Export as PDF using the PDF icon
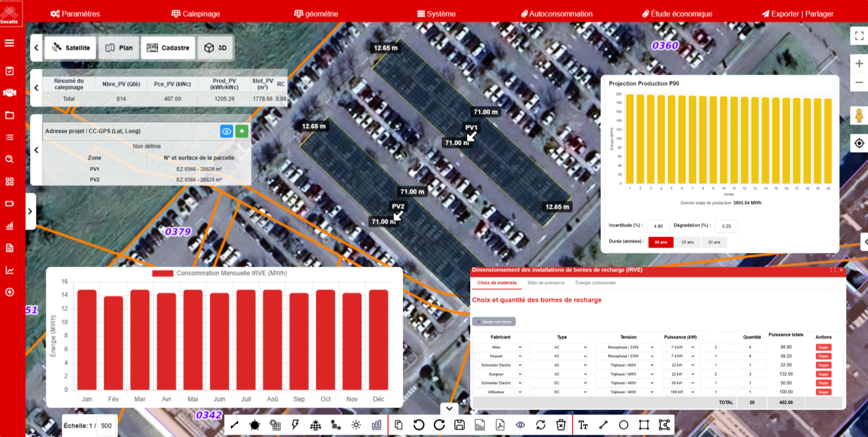This screenshot has height=437, width=868. pos(500,425)
